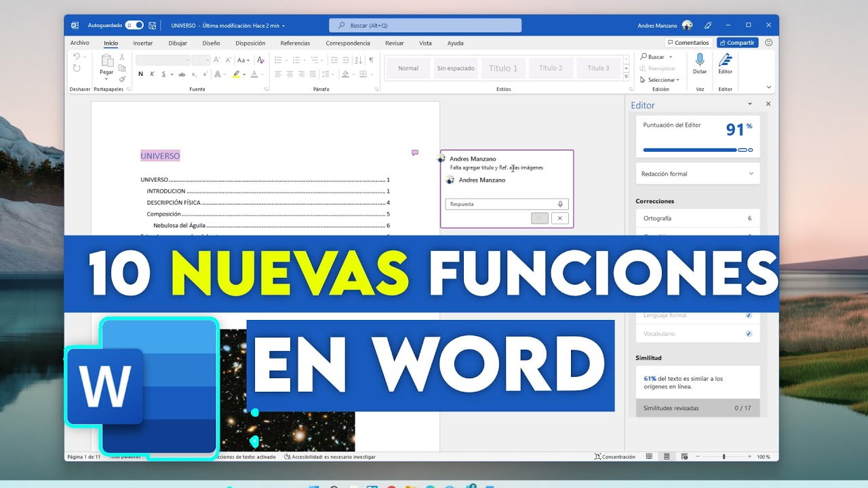Click the numbered list icon

point(297,60)
